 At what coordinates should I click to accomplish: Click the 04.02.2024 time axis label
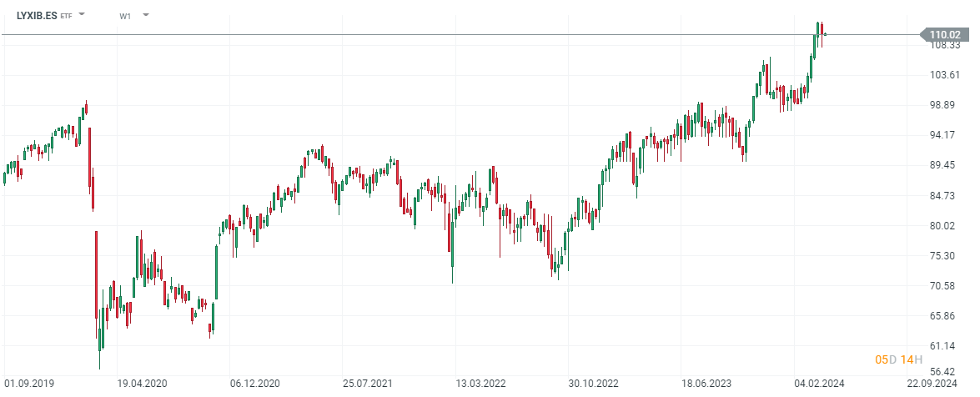[821, 384]
